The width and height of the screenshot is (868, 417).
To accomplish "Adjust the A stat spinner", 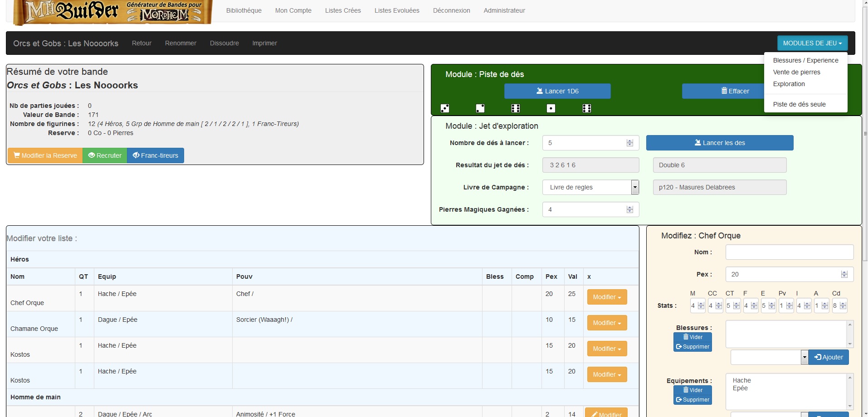I will [x=825, y=305].
